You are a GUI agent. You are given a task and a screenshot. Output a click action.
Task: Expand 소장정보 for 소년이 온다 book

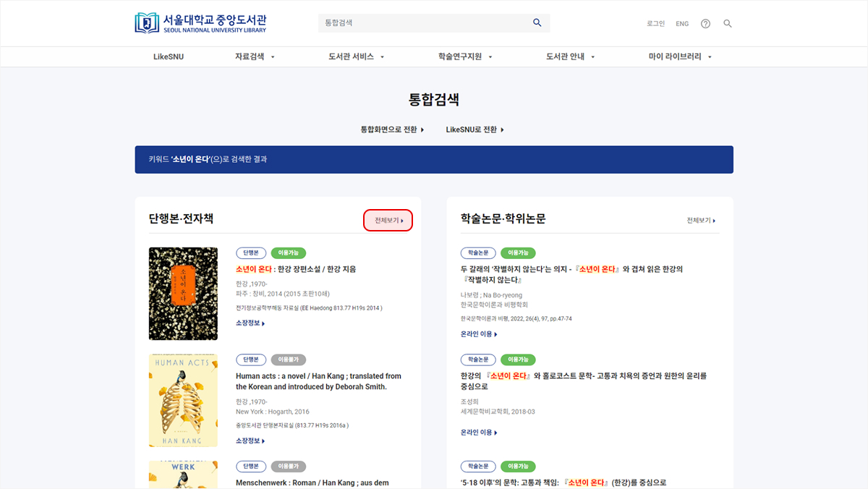point(250,323)
